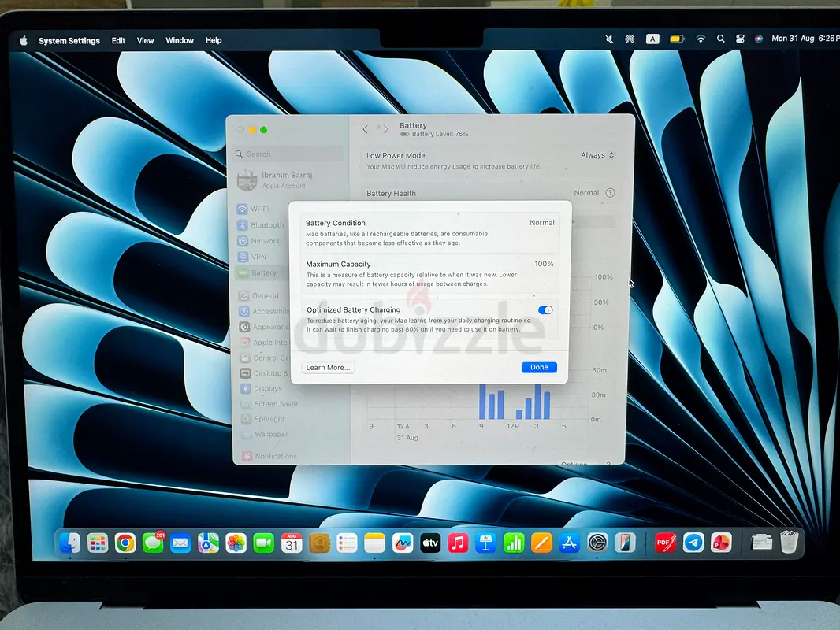Open the Apple menu
The width and height of the screenshot is (840, 630).
tap(24, 41)
